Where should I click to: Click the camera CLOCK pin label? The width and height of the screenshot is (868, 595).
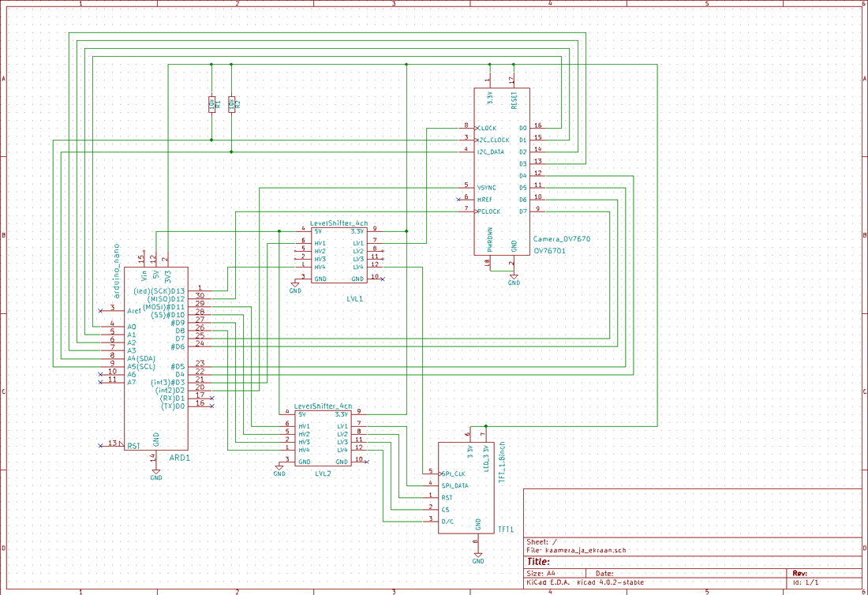[487, 129]
